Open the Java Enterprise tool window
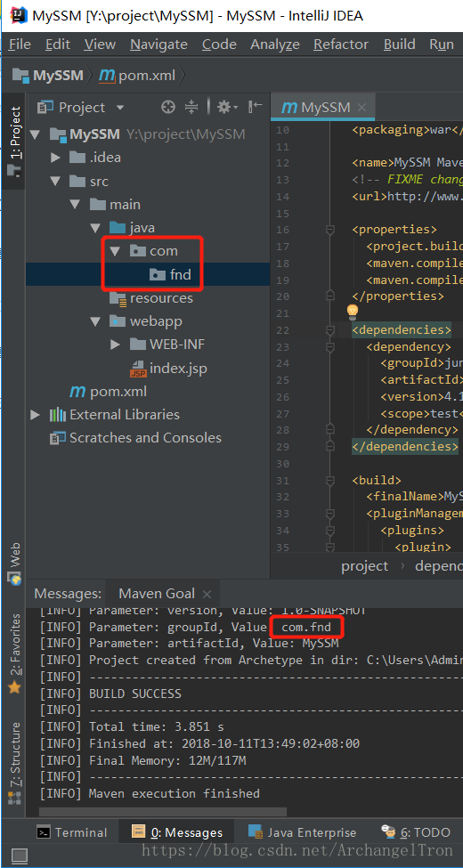Screen dimensions: 463x868 click(303, 832)
